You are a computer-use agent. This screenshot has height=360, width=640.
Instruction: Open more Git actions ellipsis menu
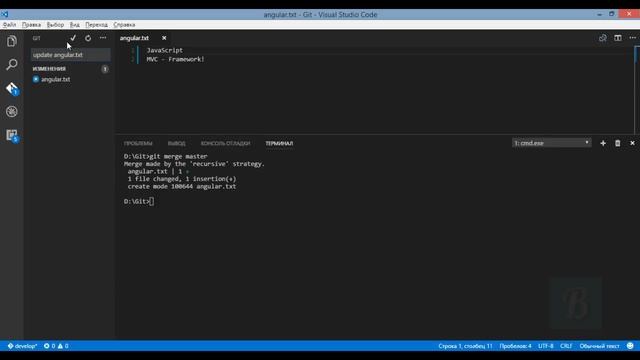[x=103, y=38]
